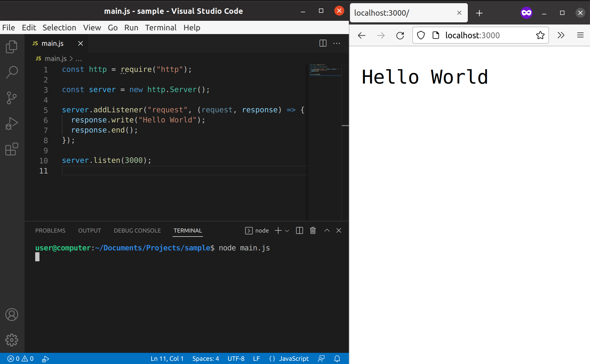
Task: Click the JavaScript language mode button
Action: pos(289,359)
